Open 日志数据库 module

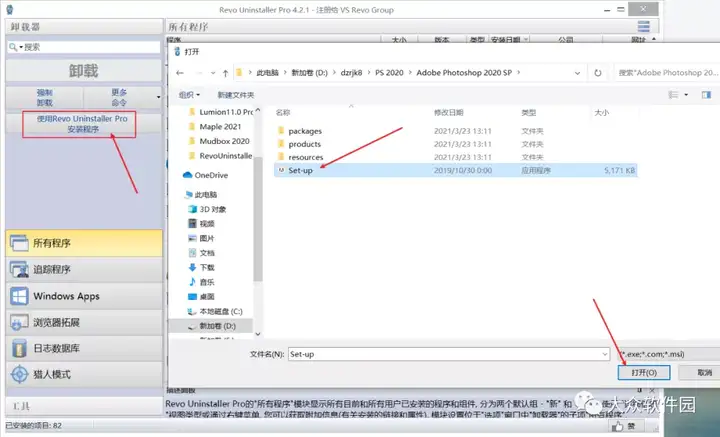(x=84, y=348)
